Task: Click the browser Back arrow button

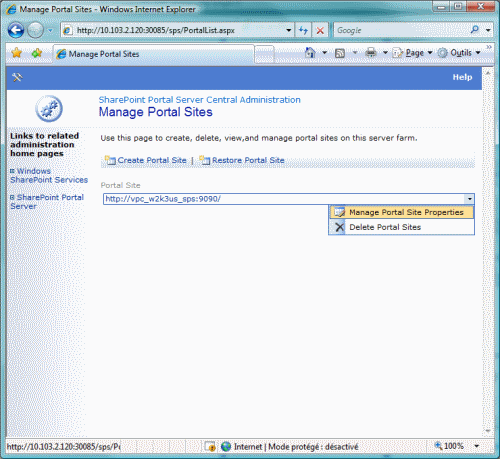Action: pyautogui.click(x=16, y=30)
